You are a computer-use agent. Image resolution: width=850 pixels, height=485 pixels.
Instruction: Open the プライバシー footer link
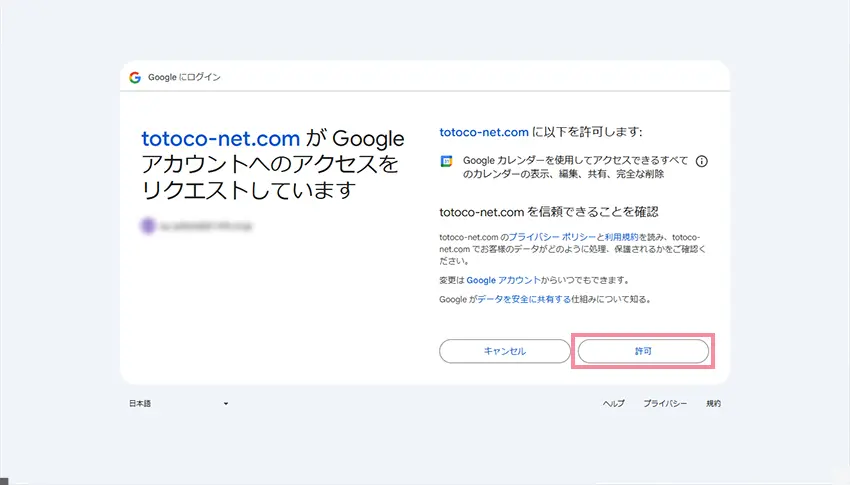[x=665, y=403]
